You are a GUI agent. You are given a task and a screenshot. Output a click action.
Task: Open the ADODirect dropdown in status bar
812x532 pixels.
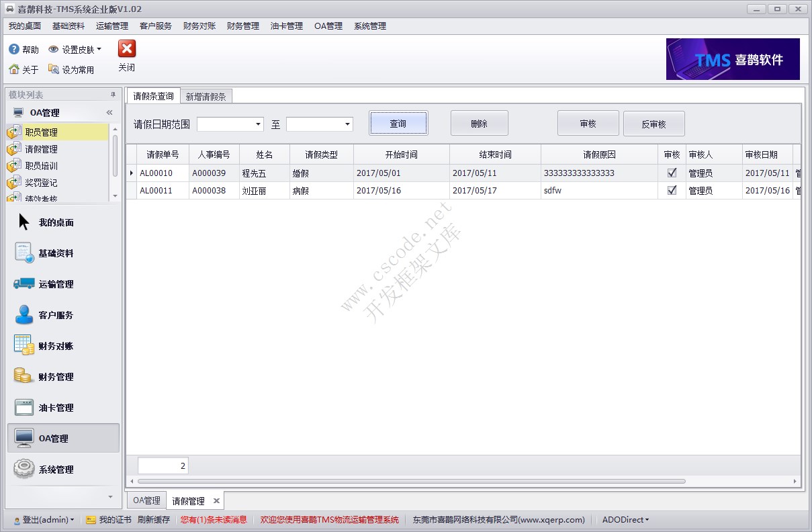tap(625, 520)
